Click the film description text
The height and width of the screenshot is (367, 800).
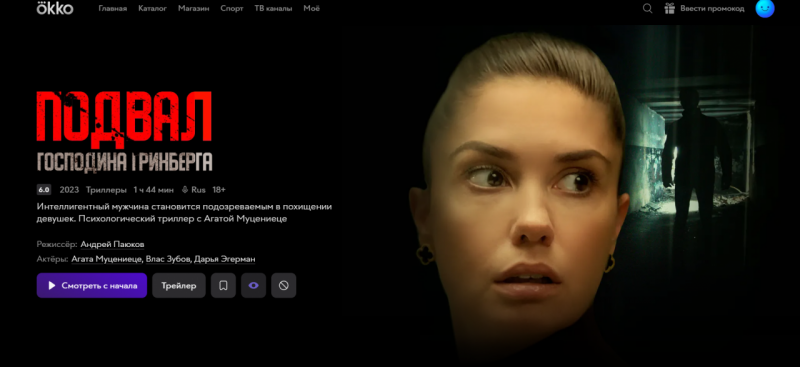click(184, 213)
